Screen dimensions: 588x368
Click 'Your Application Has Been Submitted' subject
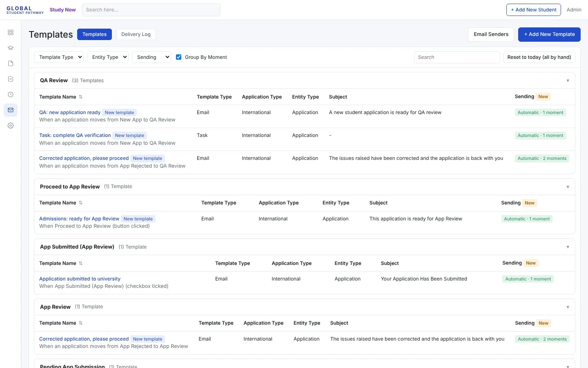(x=424, y=279)
